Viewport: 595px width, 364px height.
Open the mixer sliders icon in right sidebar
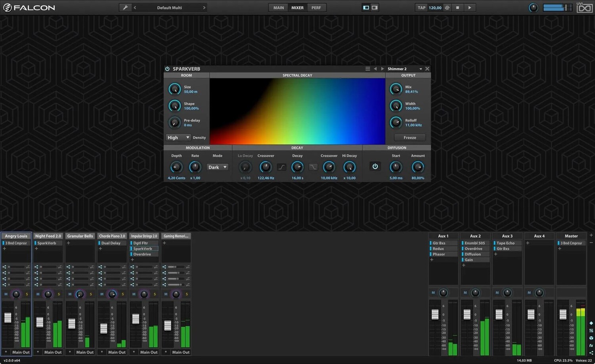click(591, 330)
